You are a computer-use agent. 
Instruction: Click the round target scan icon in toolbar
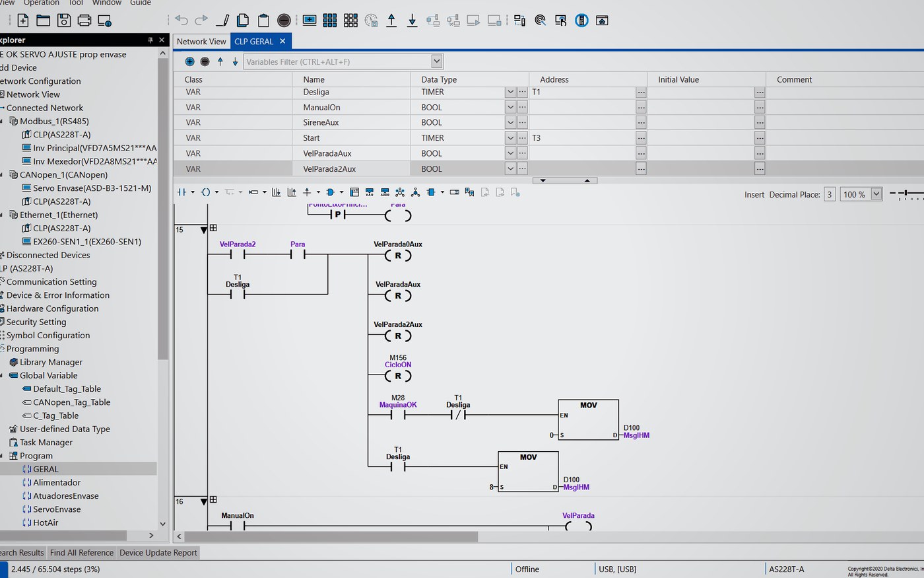click(541, 20)
